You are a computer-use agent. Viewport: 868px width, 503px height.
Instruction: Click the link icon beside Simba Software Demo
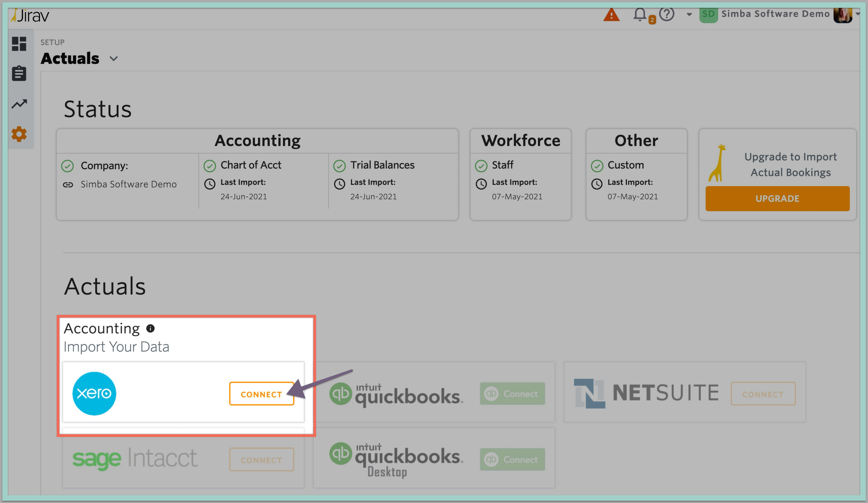click(x=68, y=185)
